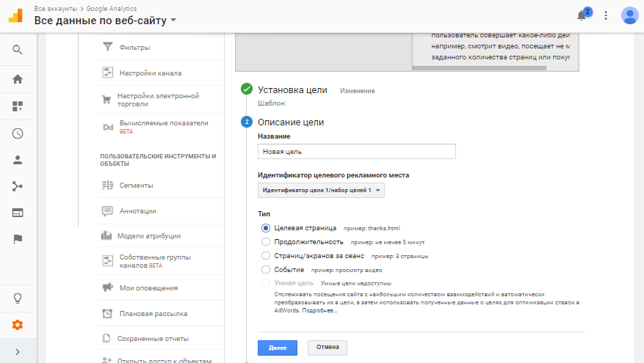Open Real-time reports clock icon

pyautogui.click(x=18, y=133)
